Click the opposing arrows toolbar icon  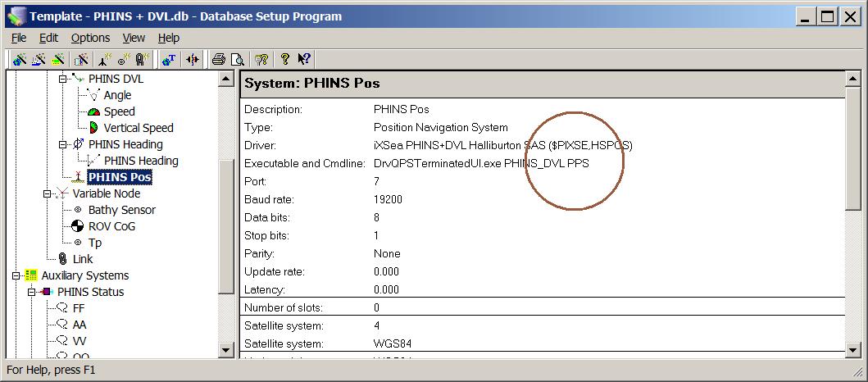pos(193,59)
